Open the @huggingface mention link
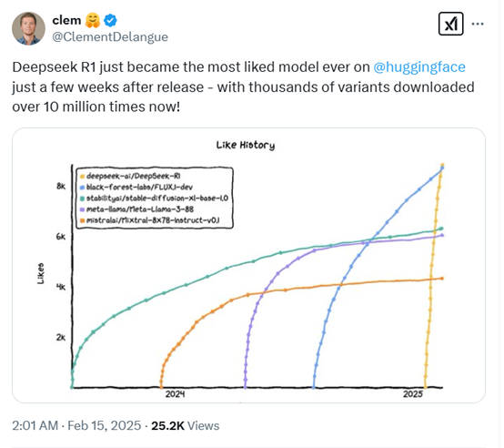This screenshot has height=448, width=504. click(x=419, y=66)
